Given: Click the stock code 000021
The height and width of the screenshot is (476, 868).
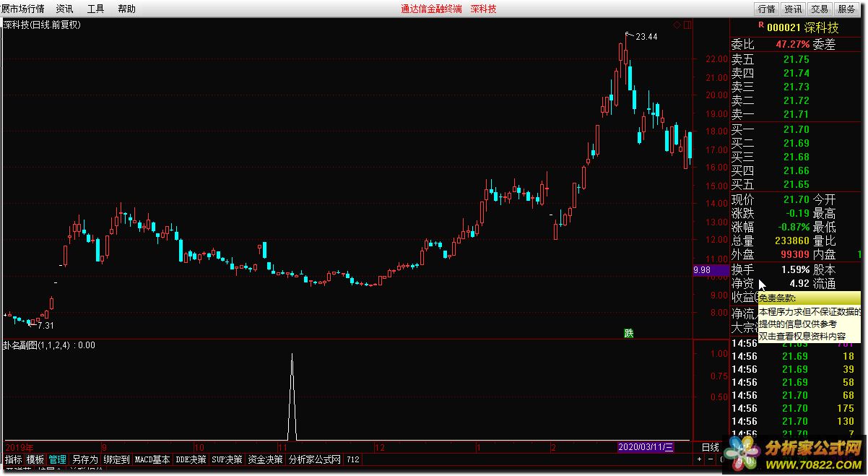Looking at the screenshot, I should click(x=784, y=27).
